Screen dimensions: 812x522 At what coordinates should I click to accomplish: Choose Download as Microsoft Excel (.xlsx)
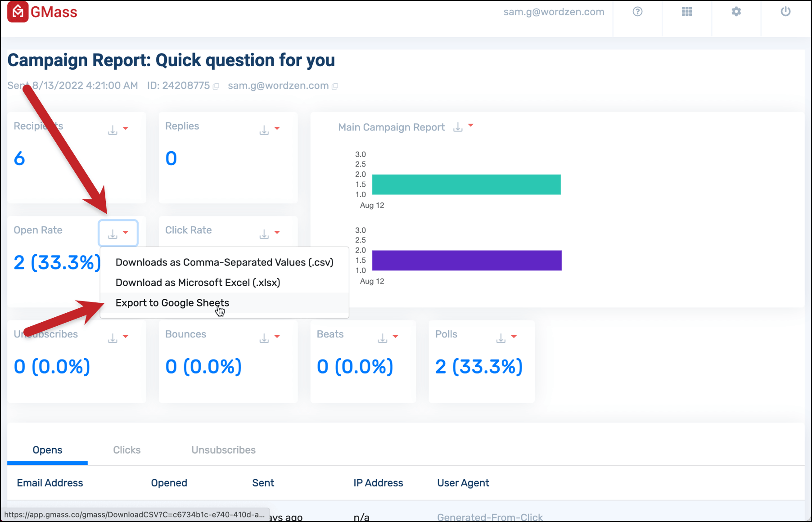[x=224, y=283]
